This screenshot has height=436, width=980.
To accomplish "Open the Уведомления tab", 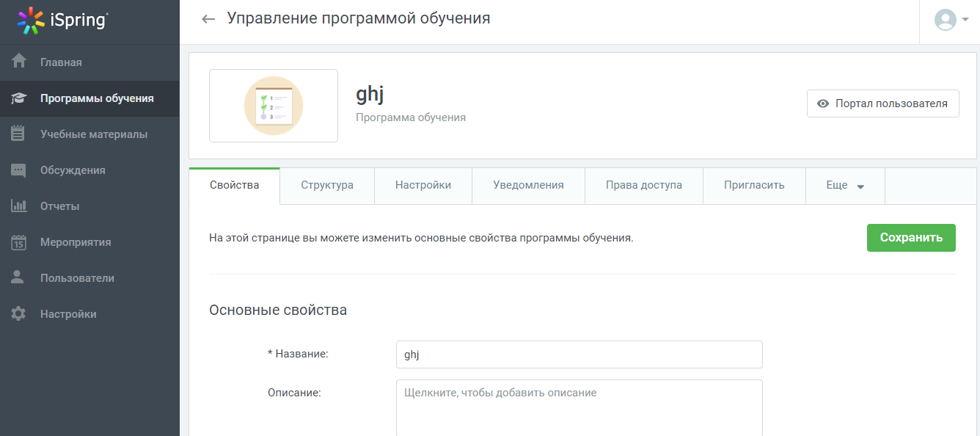I will pyautogui.click(x=527, y=185).
